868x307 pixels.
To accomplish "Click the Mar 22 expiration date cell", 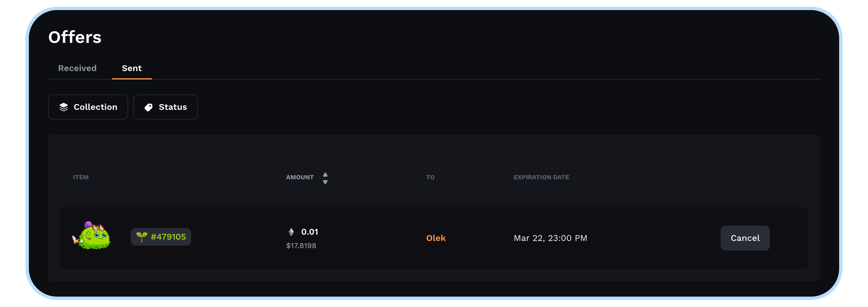I will 550,238.
